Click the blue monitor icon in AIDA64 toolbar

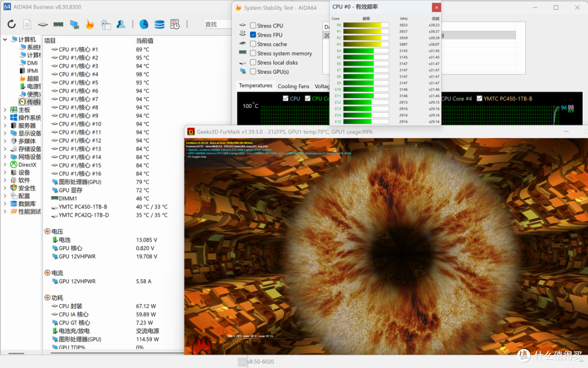tap(74, 25)
